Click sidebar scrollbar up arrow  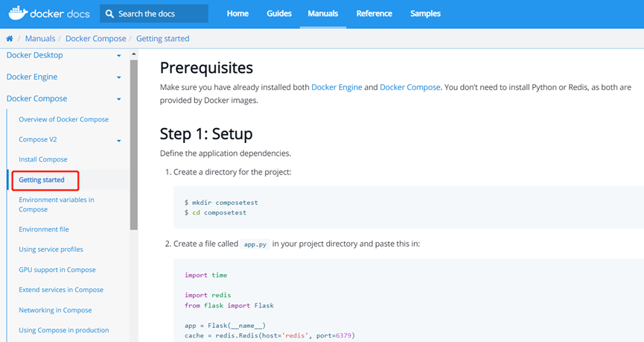(x=133, y=54)
